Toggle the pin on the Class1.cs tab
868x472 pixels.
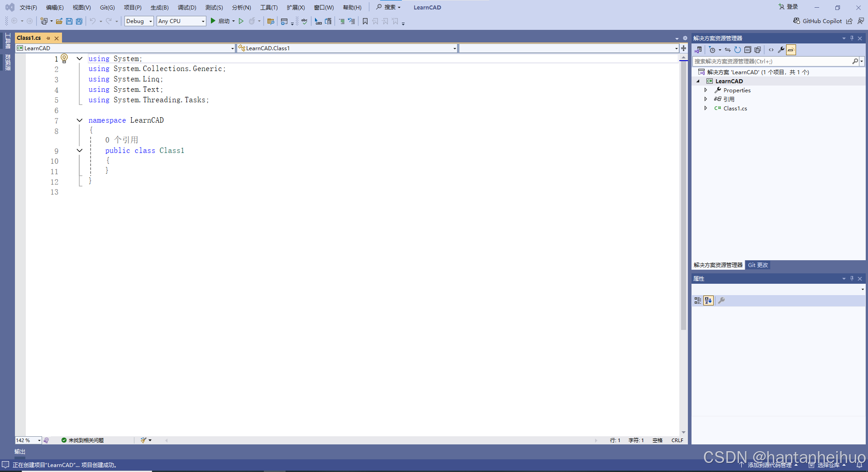48,38
